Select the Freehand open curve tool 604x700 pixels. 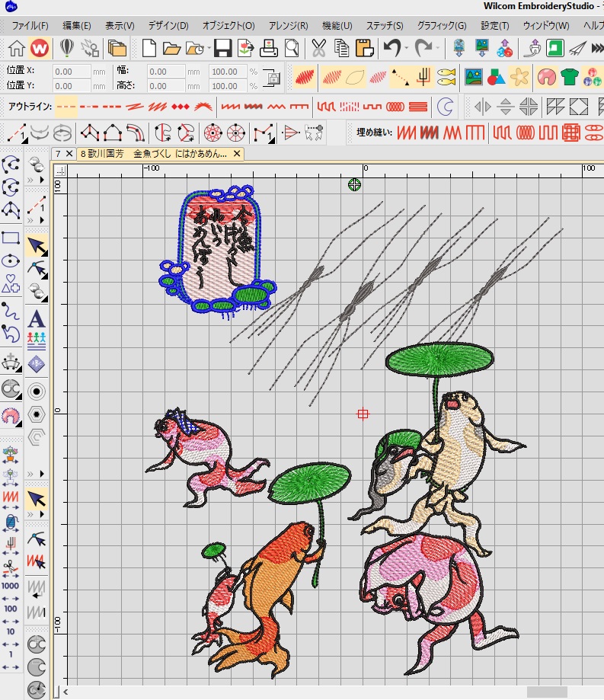coord(11,310)
